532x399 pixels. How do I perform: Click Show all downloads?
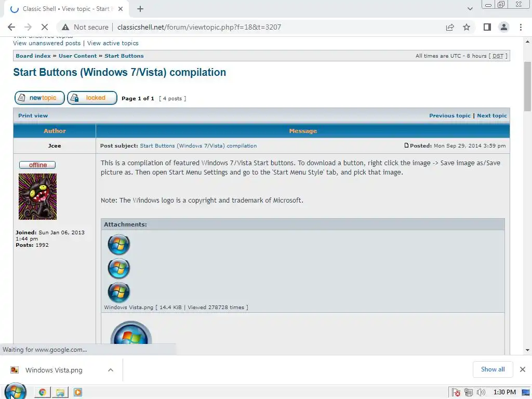click(x=493, y=369)
